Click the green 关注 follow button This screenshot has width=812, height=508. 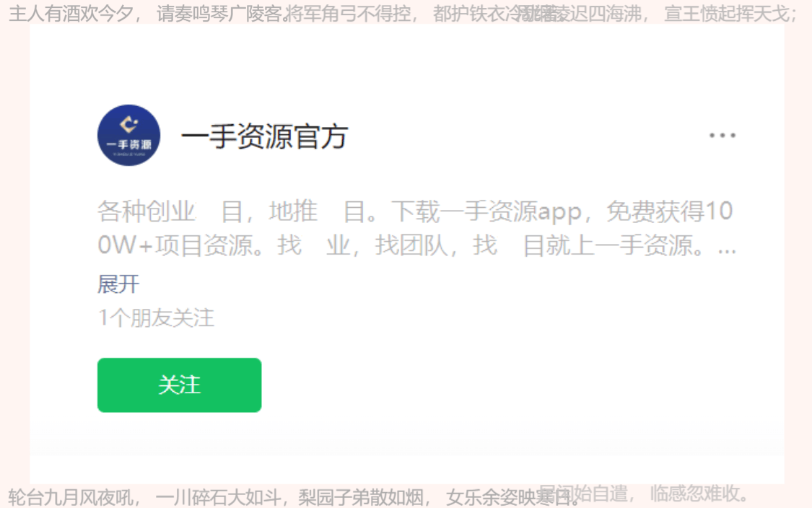tap(179, 385)
